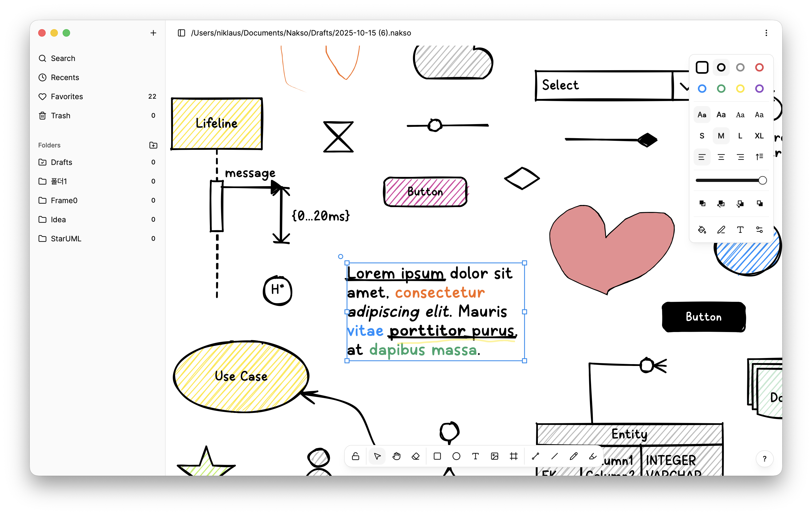Open Favorites in the sidebar
Screen dimensions: 812x515
pyautogui.click(x=67, y=96)
